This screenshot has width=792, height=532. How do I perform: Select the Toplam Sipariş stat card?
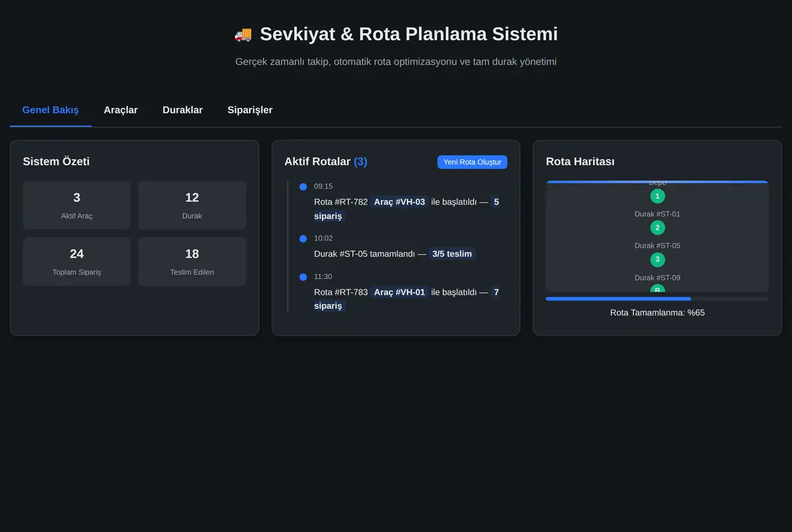(77, 261)
